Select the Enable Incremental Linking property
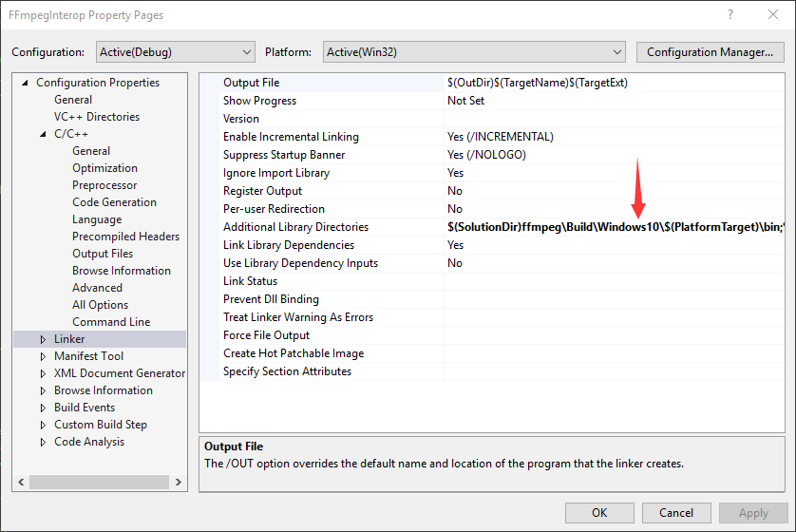This screenshot has width=796, height=532. pos(291,137)
